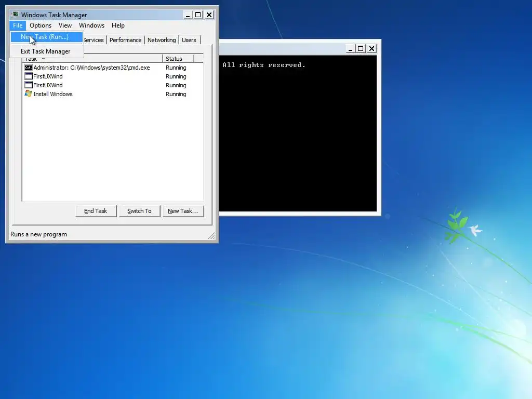Choose Exit Task Manager menu entry
The height and width of the screenshot is (399, 532).
46,51
